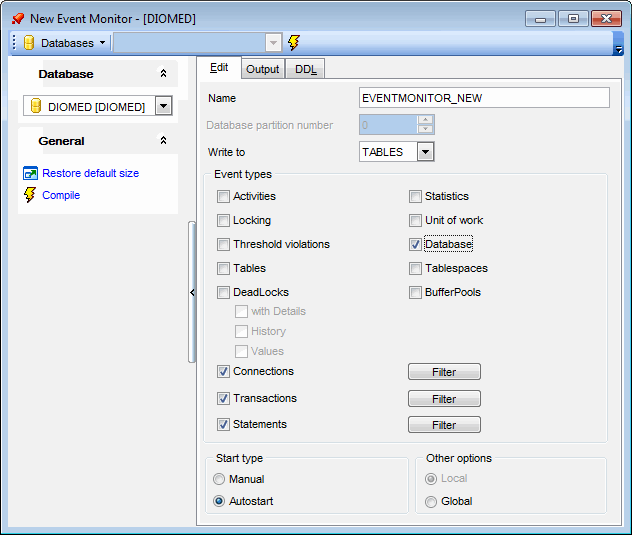Click the lightning bolt compile toolbar icon
Screen dimensions: 632x535
(294, 42)
